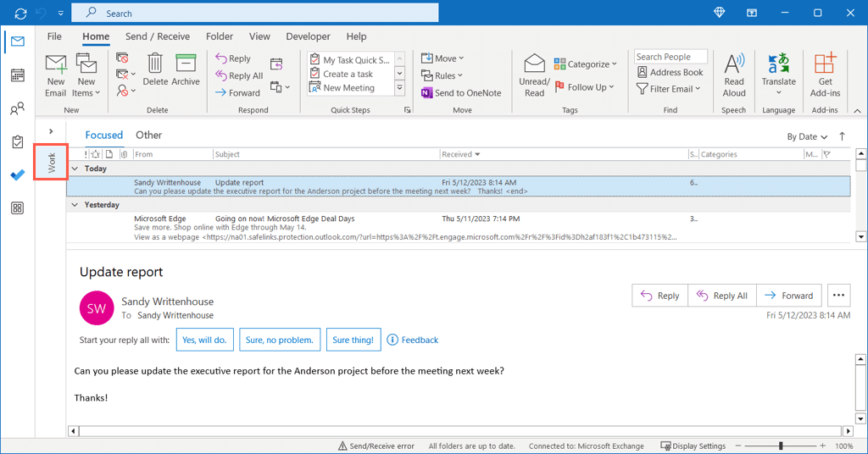Choose the "Yes, will do." suggested reply
The image size is (868, 454).
click(204, 340)
